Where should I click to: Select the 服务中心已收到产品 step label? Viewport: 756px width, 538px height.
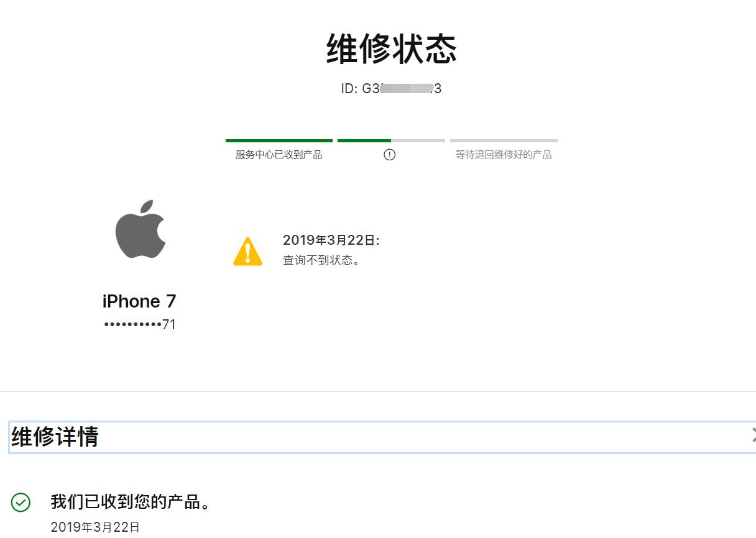coord(279,155)
